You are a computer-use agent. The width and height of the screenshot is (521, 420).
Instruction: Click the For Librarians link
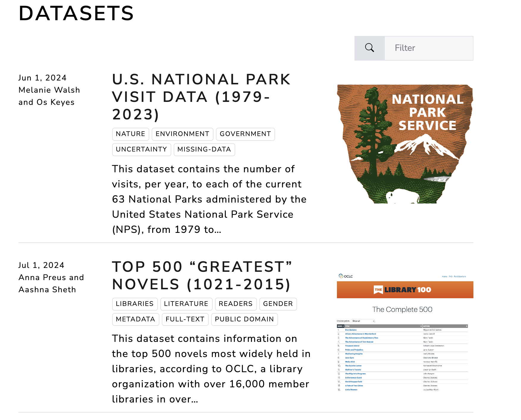460,276
